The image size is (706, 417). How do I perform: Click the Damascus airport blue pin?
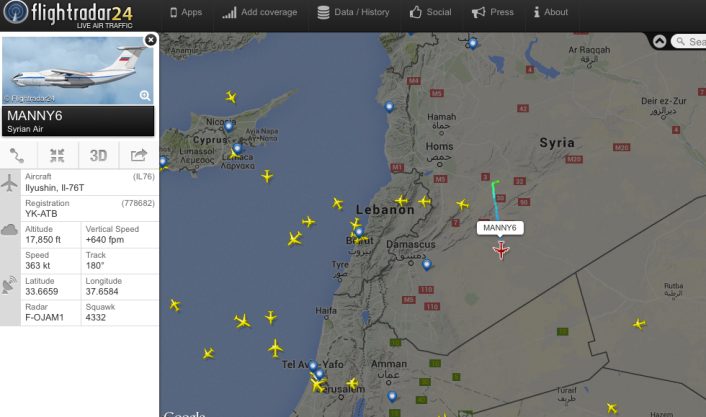coord(426,264)
